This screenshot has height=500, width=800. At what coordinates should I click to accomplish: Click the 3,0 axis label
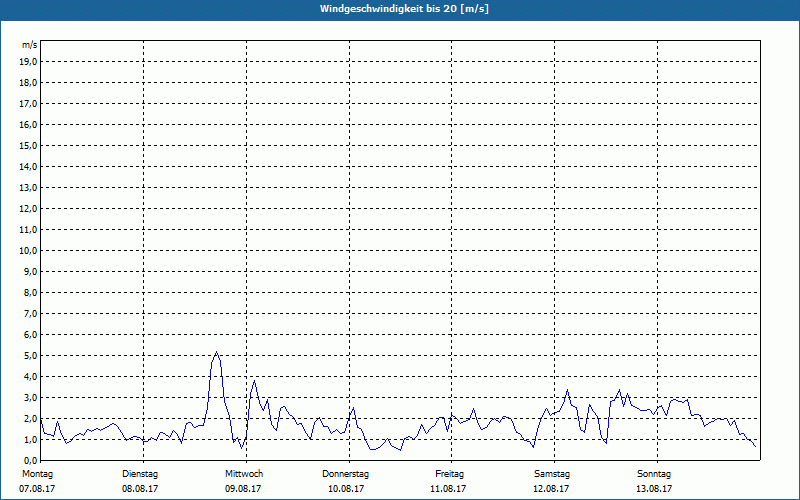click(31, 397)
